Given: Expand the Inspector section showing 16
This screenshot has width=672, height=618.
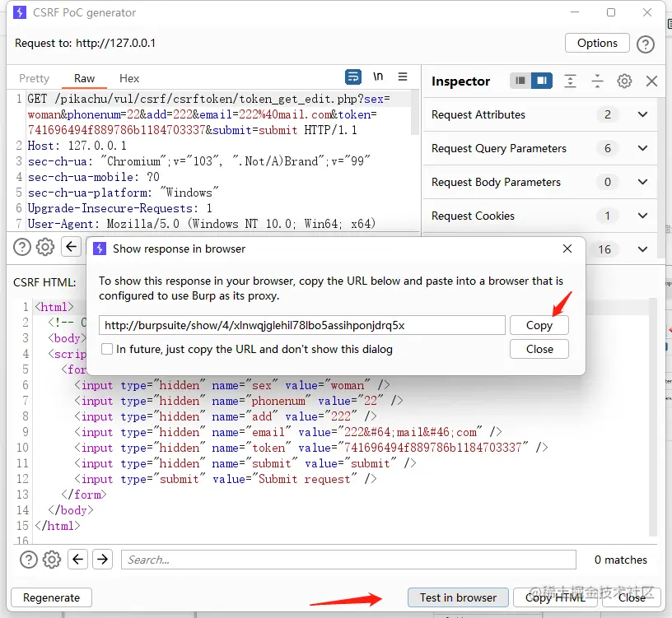Looking at the screenshot, I should [x=642, y=249].
